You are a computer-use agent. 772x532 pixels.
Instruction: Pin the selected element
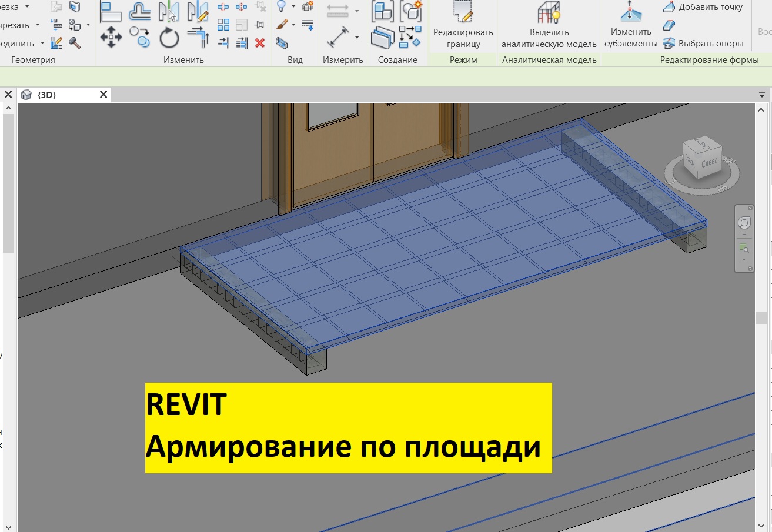click(259, 25)
